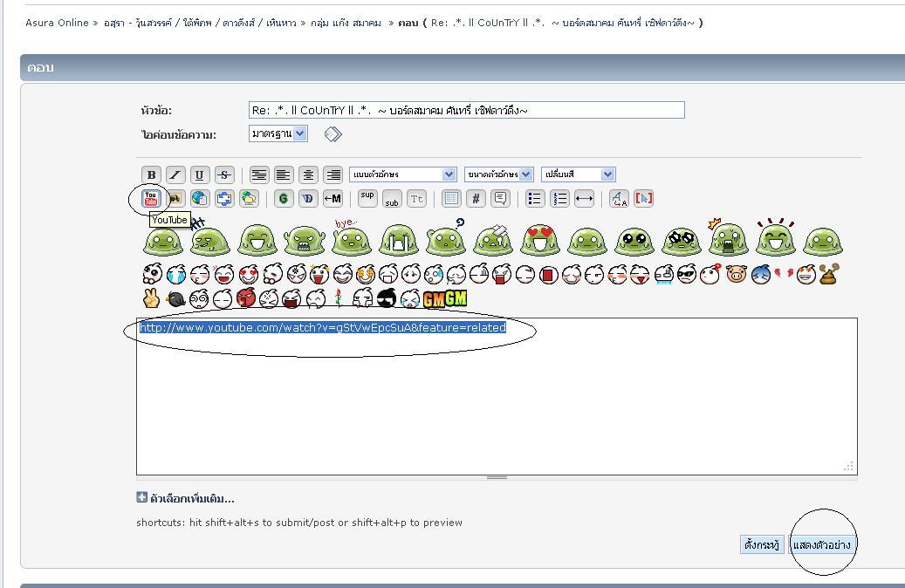The height and width of the screenshot is (588, 905).
Task: Insert a table
Action: click(x=451, y=199)
